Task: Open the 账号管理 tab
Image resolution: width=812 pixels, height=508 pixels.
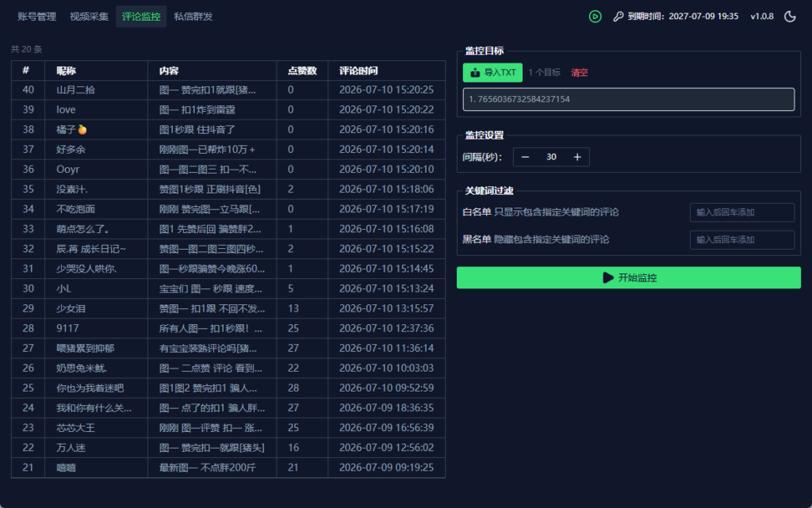Action: click(x=36, y=17)
